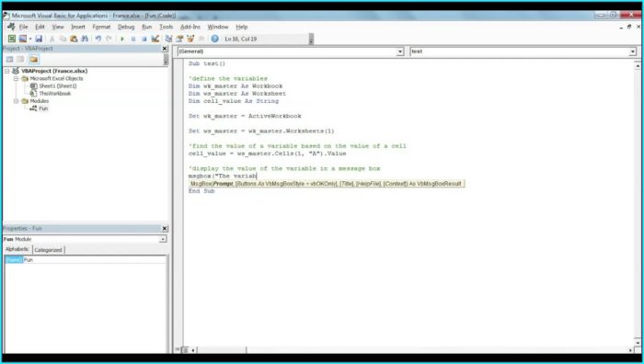This screenshot has width=644, height=364.
Task: Close the Project - VBAProject panel
Action: tap(165, 49)
